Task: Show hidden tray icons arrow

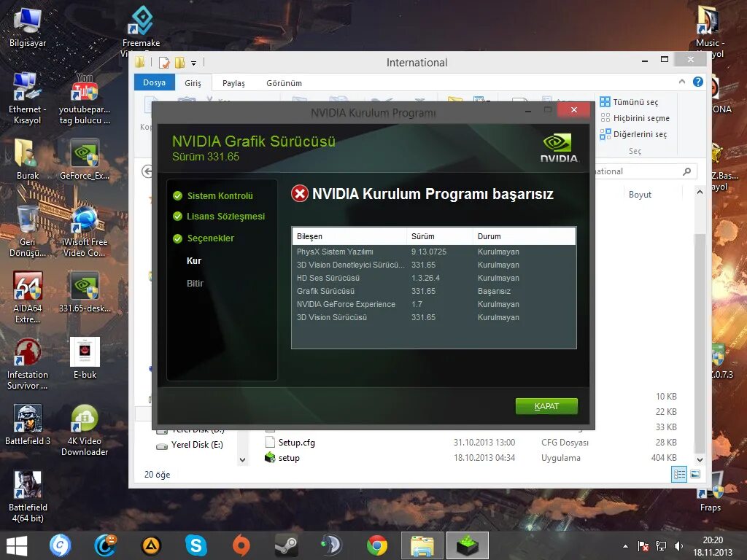Action: pos(625,547)
